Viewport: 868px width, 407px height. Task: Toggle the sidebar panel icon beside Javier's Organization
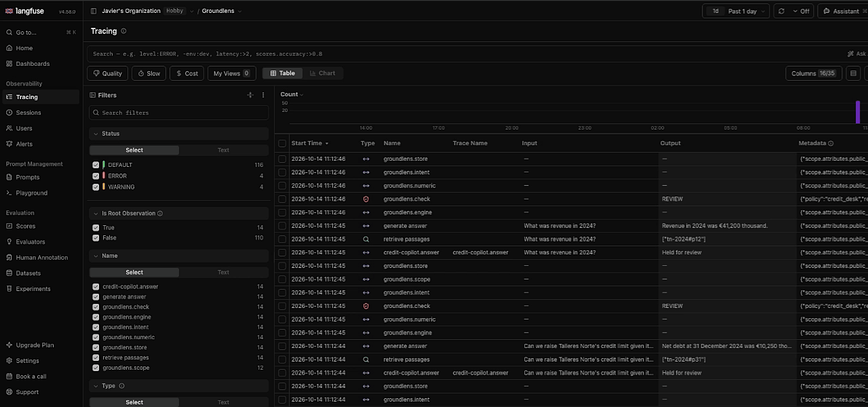coord(94,11)
